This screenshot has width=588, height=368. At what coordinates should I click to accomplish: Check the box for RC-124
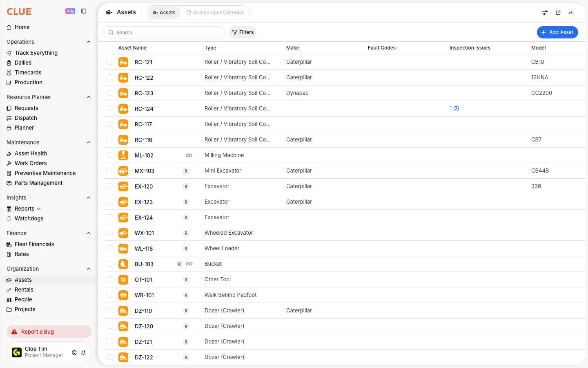coord(109,108)
